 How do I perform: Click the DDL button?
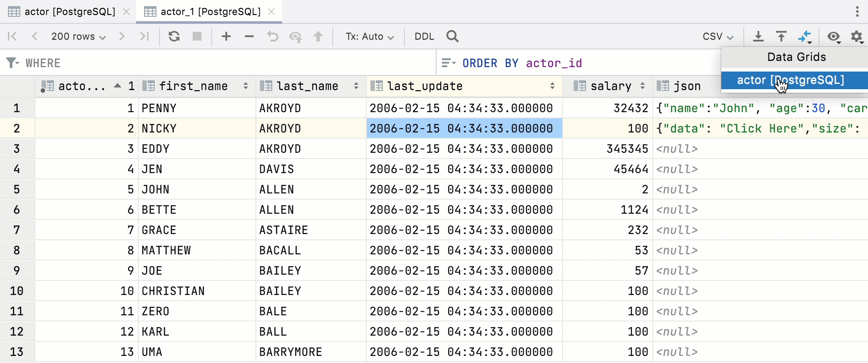424,36
